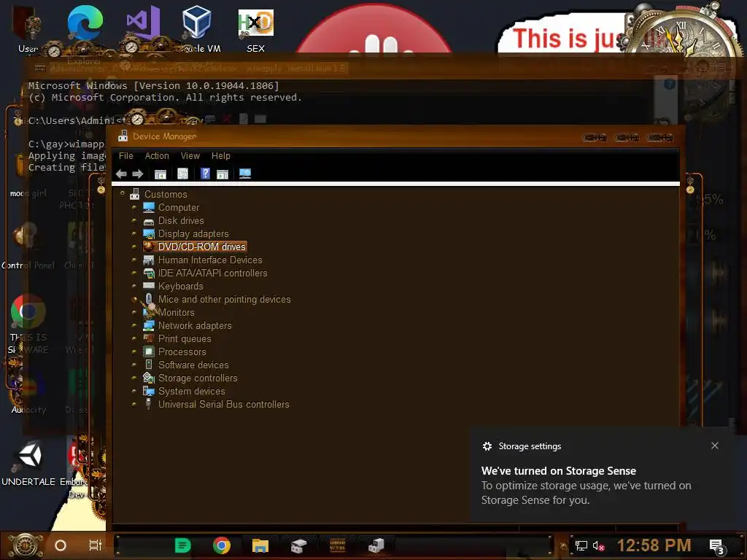The width and height of the screenshot is (747, 560).
Task: Open the Help menu in Device Manager
Action: pyautogui.click(x=220, y=156)
